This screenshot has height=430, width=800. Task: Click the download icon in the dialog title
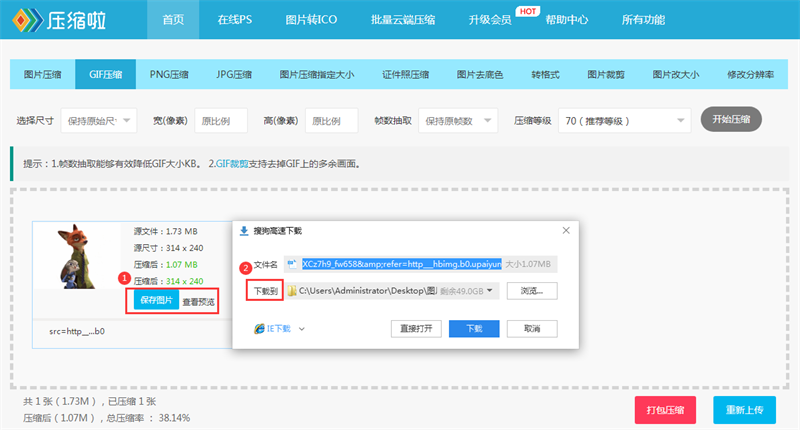pos(244,231)
